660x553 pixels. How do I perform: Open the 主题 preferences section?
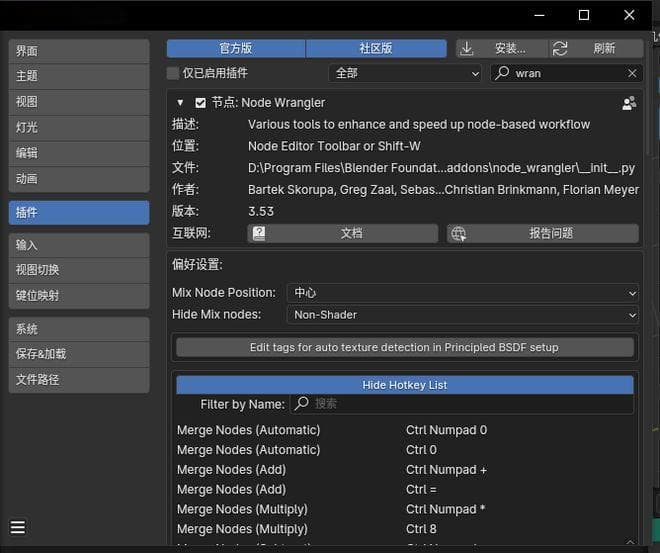[x=79, y=76]
